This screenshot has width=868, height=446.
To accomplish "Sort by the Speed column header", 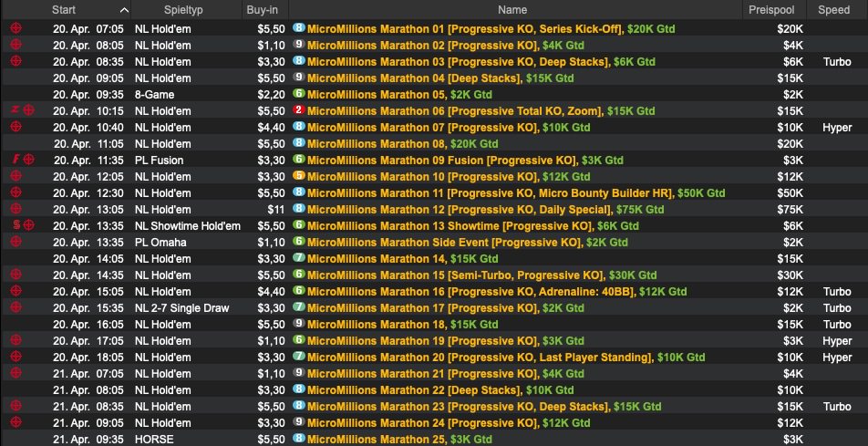I will [x=833, y=10].
